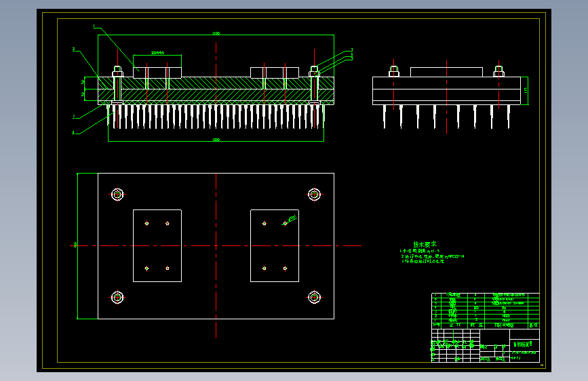Screen dimensions: 588x381
Task: Click part balloon number 7 at right
Action: coord(352,49)
